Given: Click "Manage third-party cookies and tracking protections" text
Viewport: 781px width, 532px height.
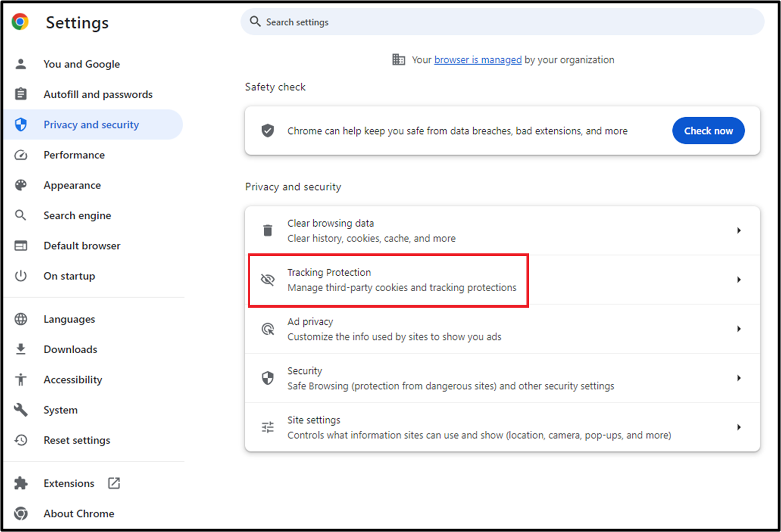Looking at the screenshot, I should point(402,288).
